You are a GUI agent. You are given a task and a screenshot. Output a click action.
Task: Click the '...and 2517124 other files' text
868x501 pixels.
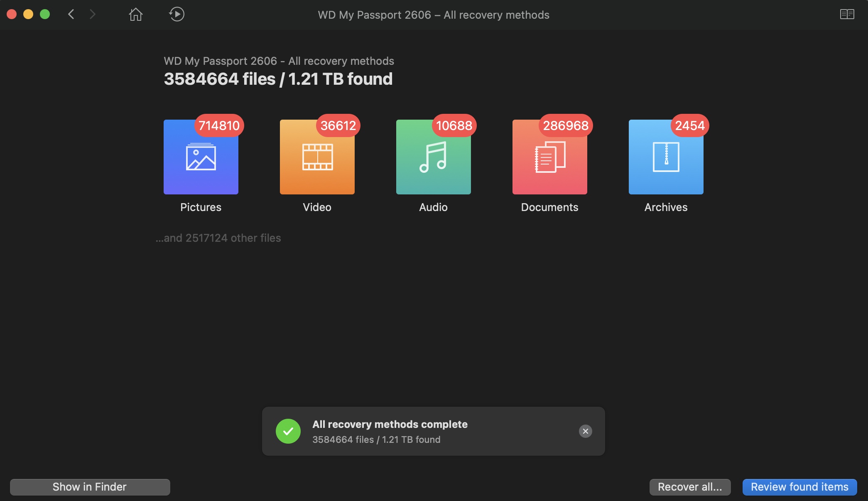tap(218, 238)
